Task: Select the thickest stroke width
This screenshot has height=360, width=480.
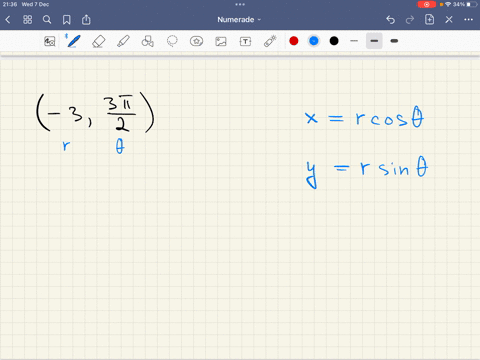Action: coord(394,41)
